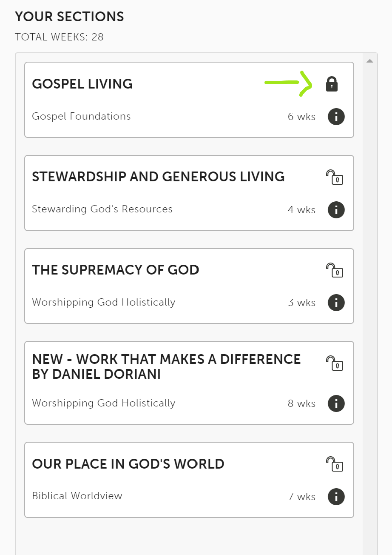Click Stewarding God's Resources subtitle text
This screenshot has height=555, width=392.
tap(102, 209)
